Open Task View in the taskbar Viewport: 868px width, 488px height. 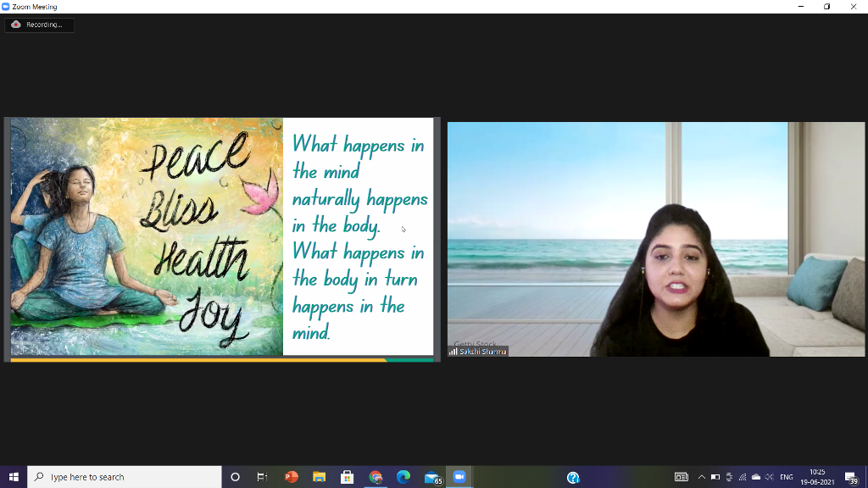point(263,477)
